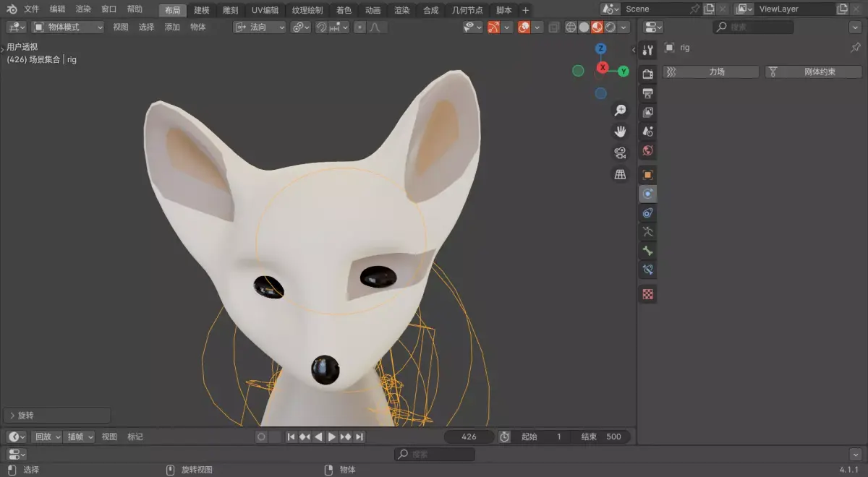This screenshot has height=477, width=868.
Task: Switch to the 建模 workspace tab
Action: click(202, 10)
